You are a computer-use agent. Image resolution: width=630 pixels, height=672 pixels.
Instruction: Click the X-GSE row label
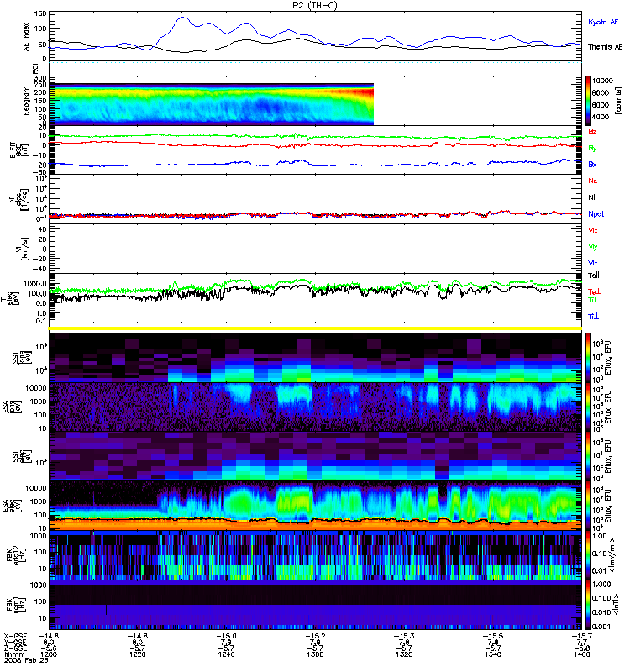point(15,636)
